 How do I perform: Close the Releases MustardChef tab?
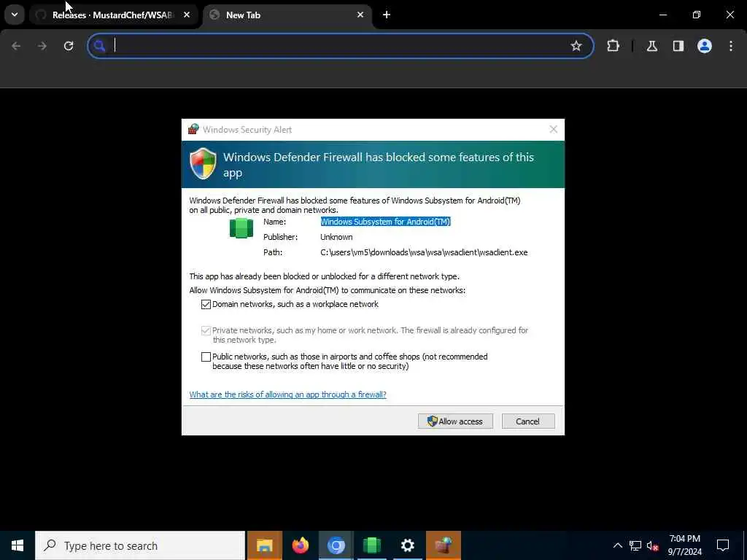187,15
